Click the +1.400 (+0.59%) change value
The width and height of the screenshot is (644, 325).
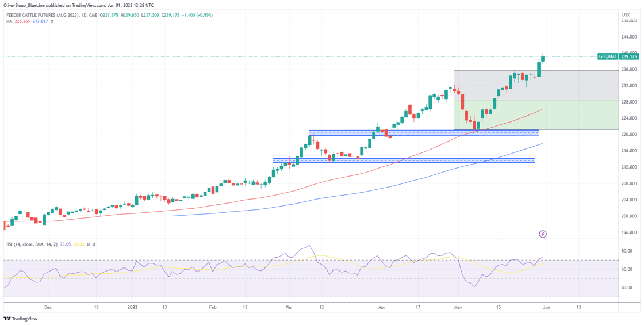(196, 15)
